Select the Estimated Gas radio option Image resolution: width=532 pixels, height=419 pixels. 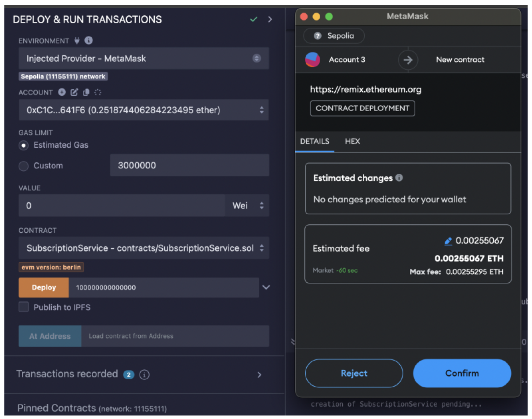(24, 145)
